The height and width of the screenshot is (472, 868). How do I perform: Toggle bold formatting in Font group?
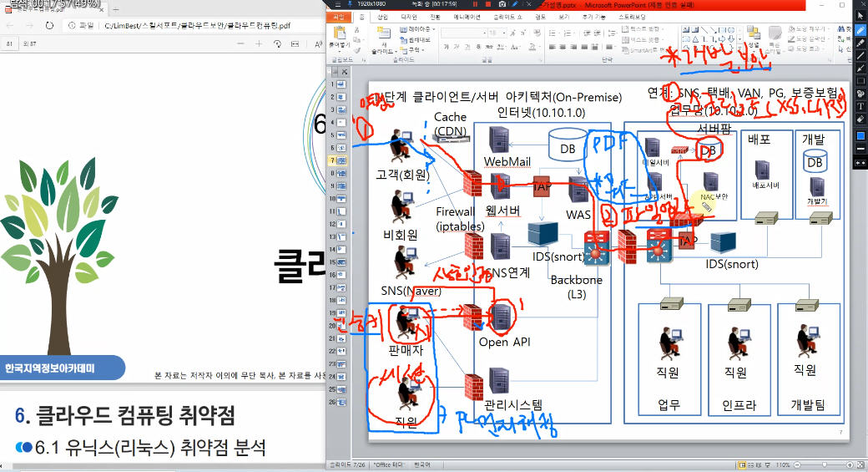[x=446, y=47]
